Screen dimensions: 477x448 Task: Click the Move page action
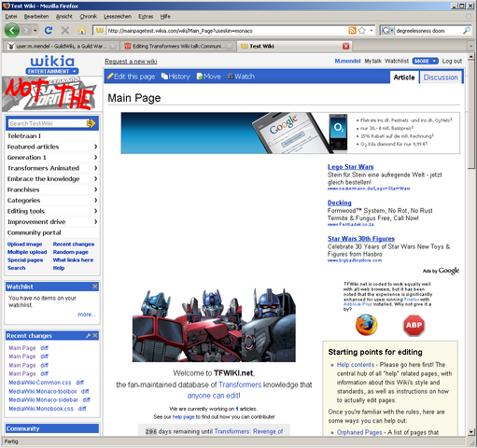click(x=209, y=77)
